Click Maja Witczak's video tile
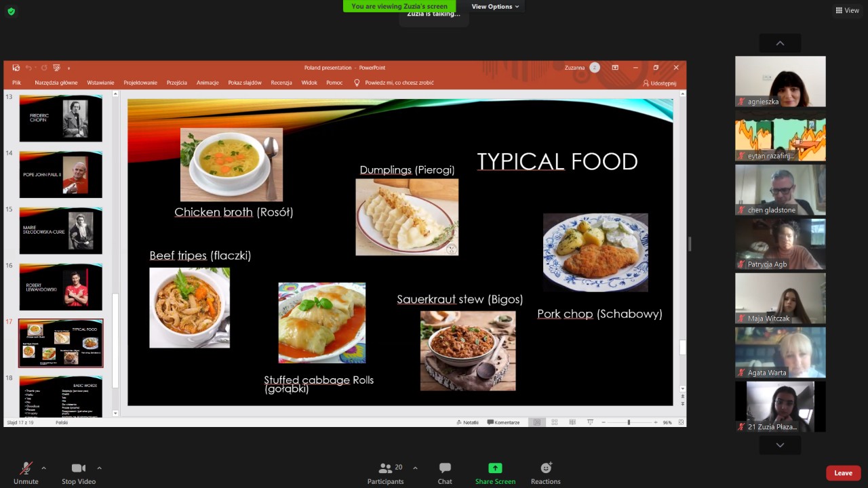 [781, 298]
